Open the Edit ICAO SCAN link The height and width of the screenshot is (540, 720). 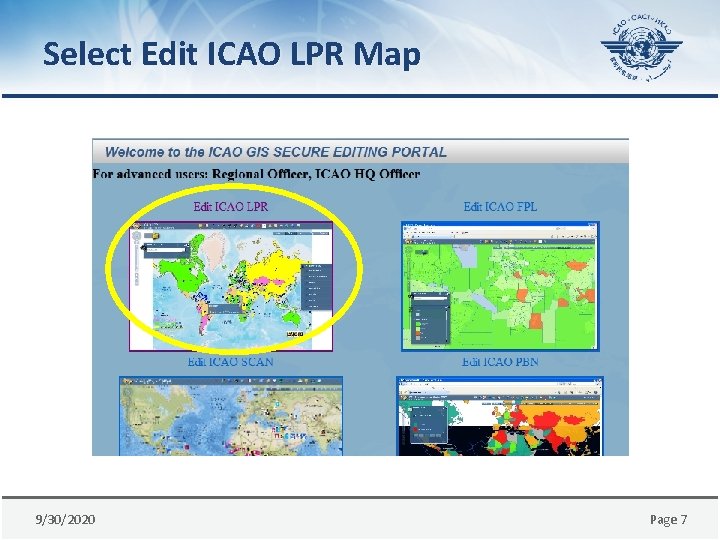[x=231, y=362]
